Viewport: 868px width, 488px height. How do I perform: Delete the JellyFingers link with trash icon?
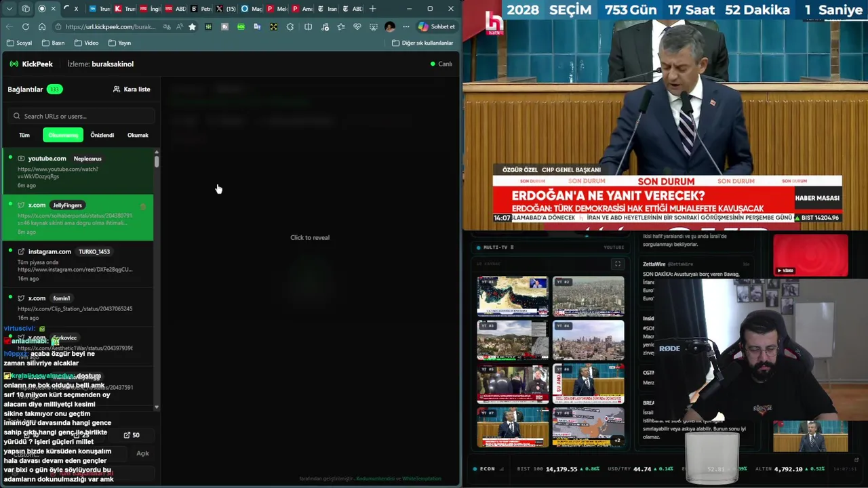(143, 206)
